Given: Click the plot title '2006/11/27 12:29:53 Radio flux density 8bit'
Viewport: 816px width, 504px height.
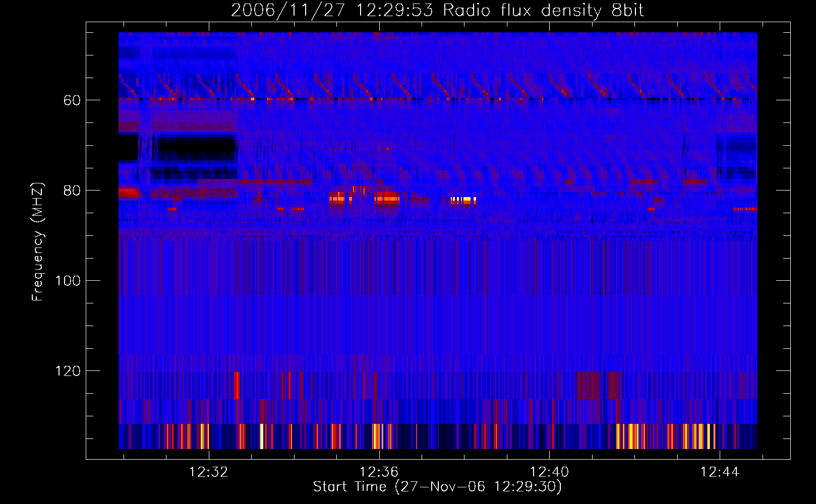Looking at the screenshot, I should click(x=437, y=10).
